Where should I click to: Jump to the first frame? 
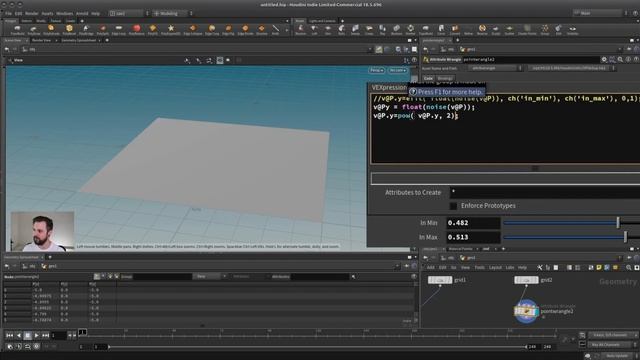point(9,335)
